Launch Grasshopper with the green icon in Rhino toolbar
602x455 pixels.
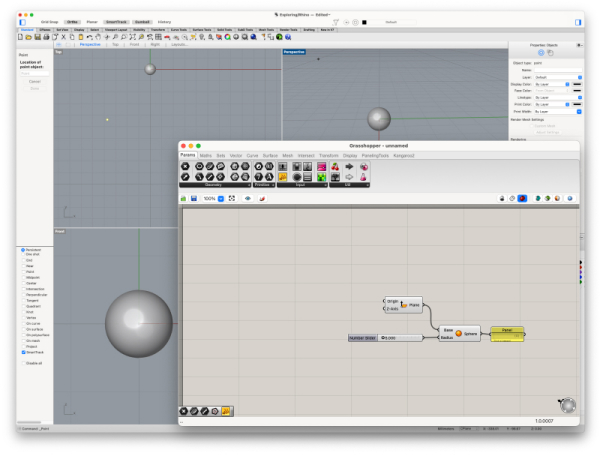point(279,37)
